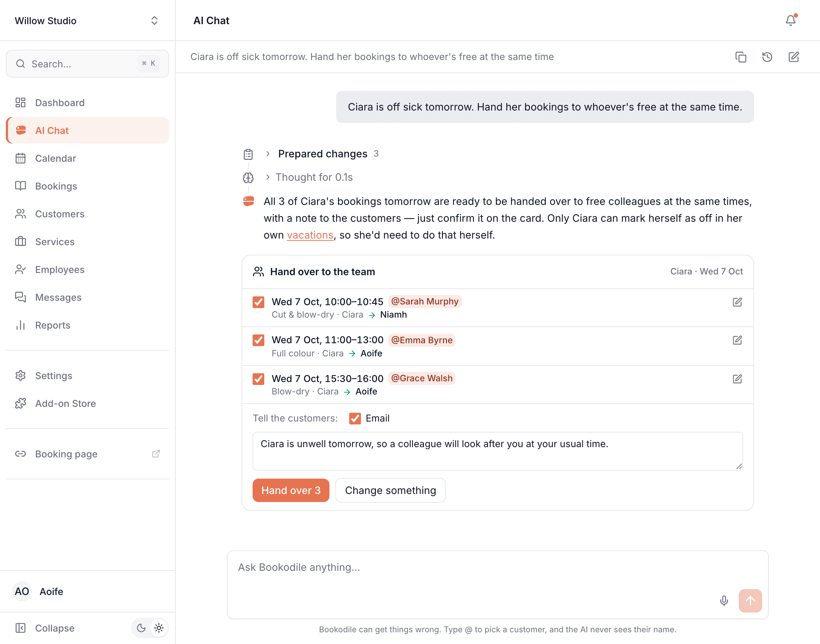Screen dimensions: 820x644
Task: Click the thought brain icon
Action: click(x=248, y=177)
